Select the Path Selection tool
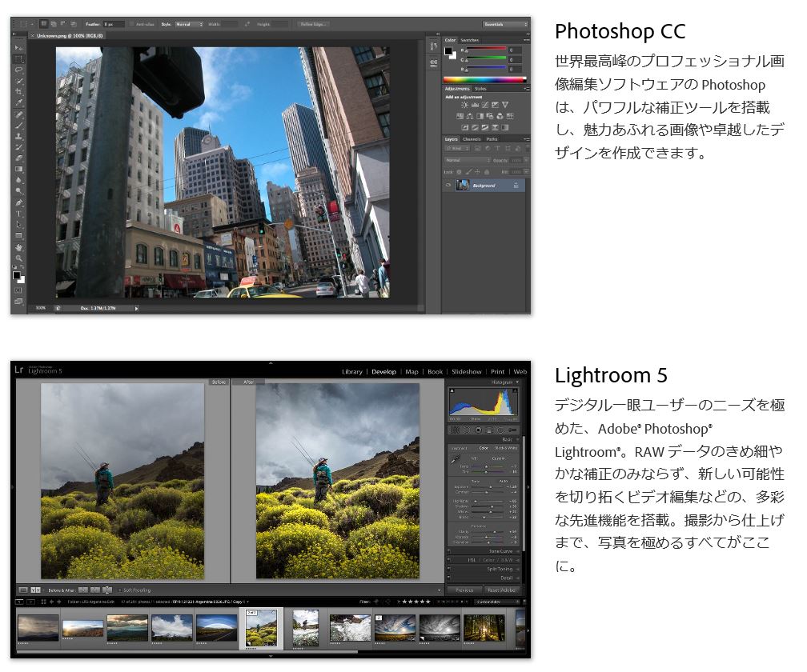The image size is (807, 672). click(x=18, y=224)
